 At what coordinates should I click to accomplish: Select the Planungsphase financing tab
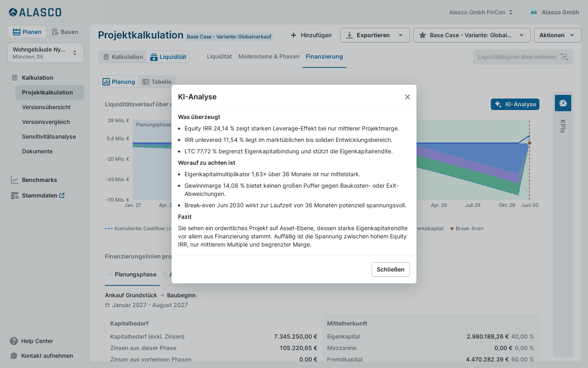(x=132, y=274)
